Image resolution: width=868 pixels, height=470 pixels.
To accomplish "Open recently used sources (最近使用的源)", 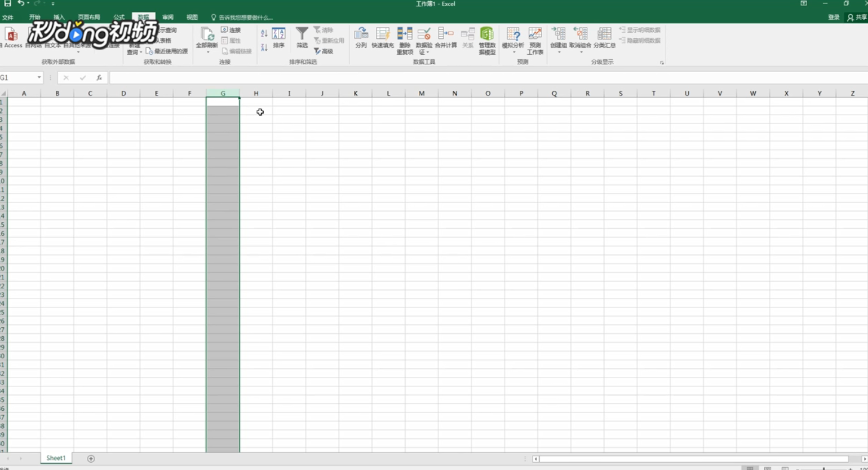I will tap(167, 51).
